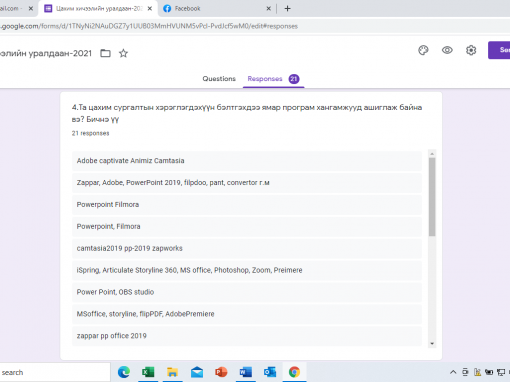This screenshot has width=510, height=382.
Task: Close the mail browser tab
Action: point(31,9)
